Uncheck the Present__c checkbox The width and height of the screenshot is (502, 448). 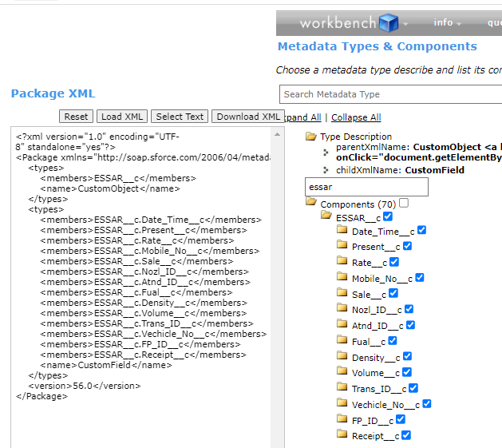[x=407, y=246]
